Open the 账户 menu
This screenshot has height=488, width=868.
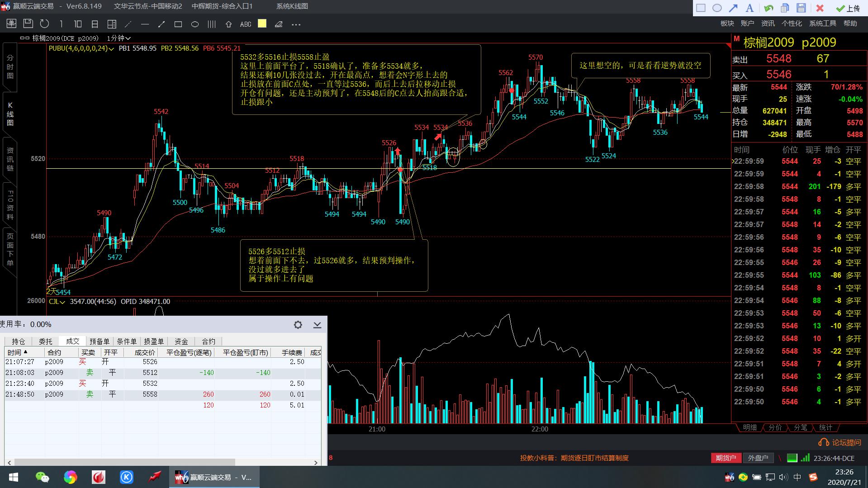(x=748, y=24)
